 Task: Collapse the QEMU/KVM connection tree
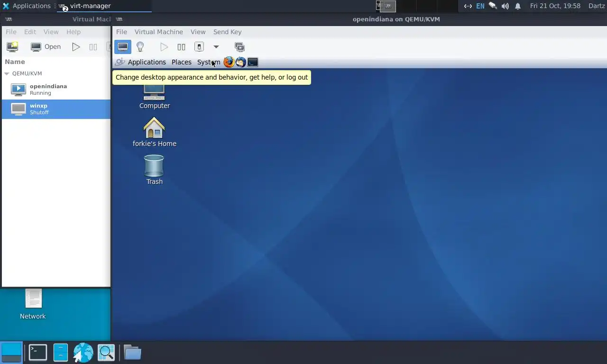click(7, 73)
